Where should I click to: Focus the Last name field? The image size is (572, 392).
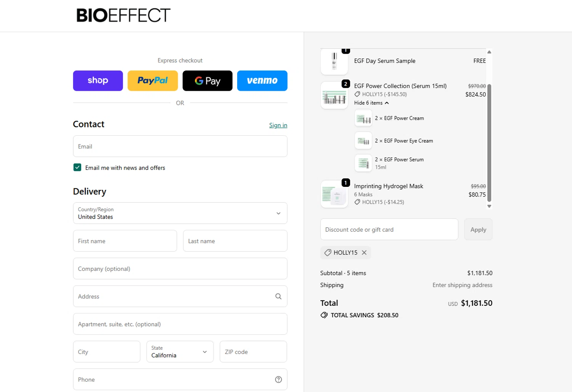[x=235, y=241]
